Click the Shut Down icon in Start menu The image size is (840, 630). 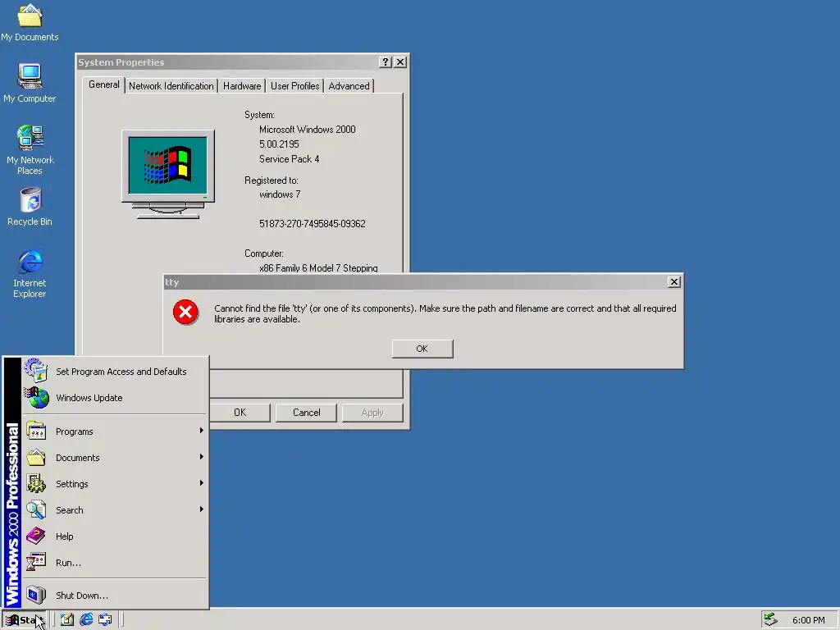36,595
